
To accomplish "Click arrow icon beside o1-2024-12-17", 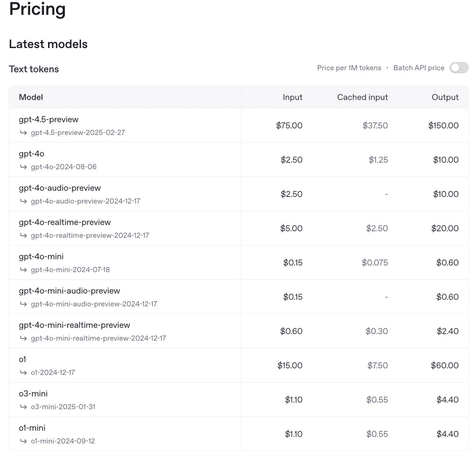I will point(23,372).
